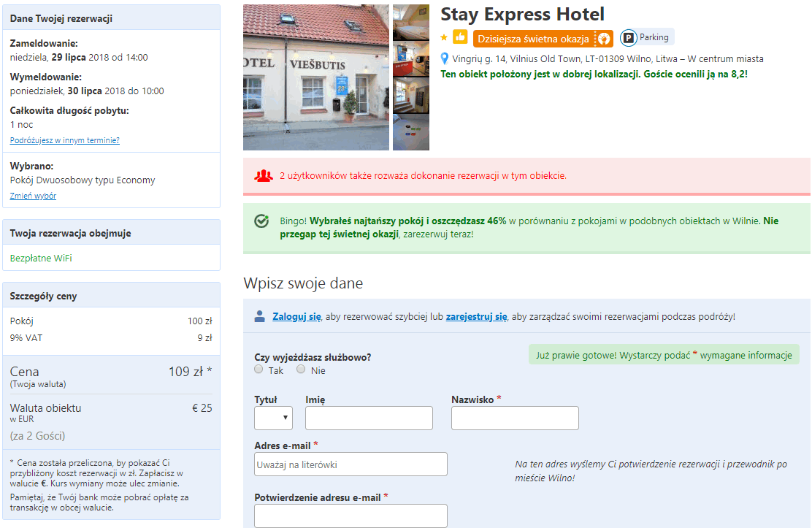812x528 pixels.
Task: Click the '€ 25' property currency value
Action: click(x=202, y=408)
